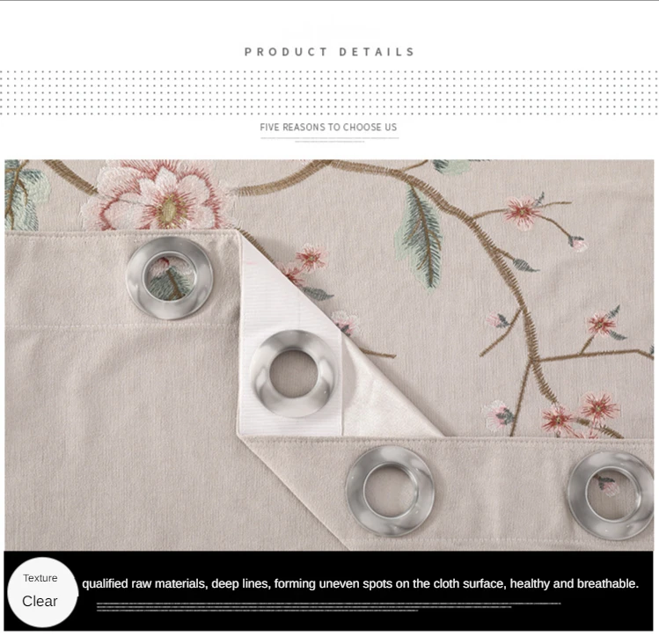The height and width of the screenshot is (644, 659).
Task: Click the red blossom cluster at lower right
Action: click(580, 414)
